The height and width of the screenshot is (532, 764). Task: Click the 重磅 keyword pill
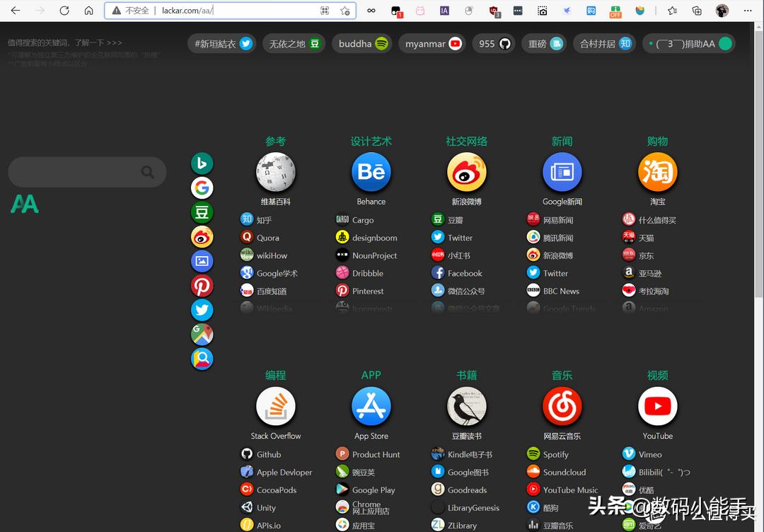pos(544,44)
